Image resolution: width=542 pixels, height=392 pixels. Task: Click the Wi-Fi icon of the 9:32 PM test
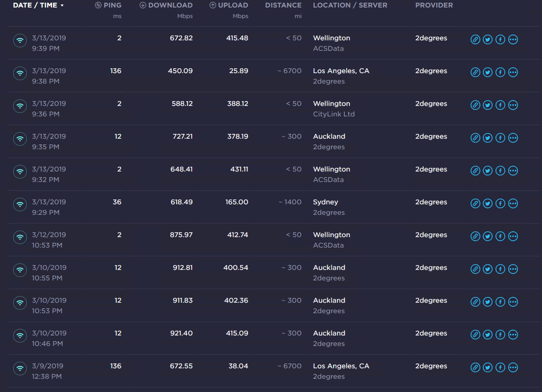pyautogui.click(x=20, y=172)
